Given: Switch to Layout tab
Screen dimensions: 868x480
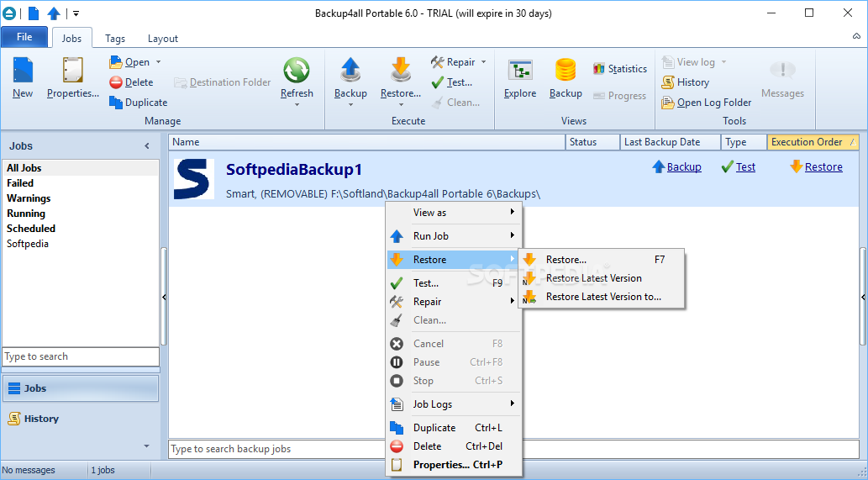Looking at the screenshot, I should [x=163, y=38].
